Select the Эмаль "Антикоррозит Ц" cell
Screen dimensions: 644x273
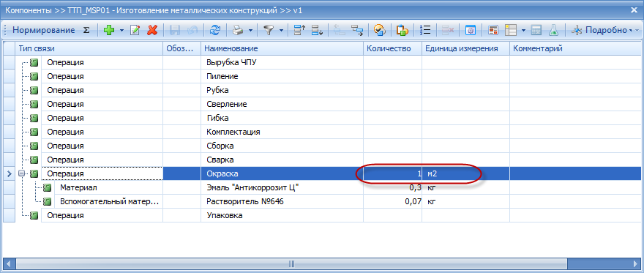(x=282, y=187)
